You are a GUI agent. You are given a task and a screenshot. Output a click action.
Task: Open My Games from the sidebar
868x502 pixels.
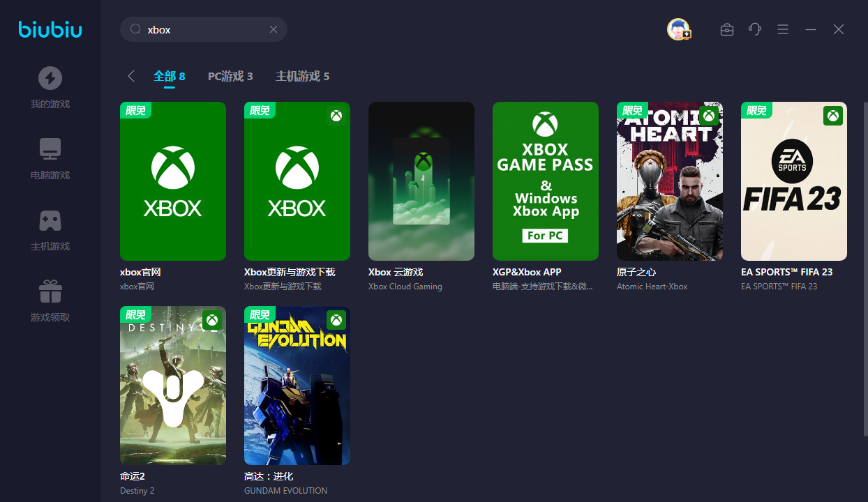[50, 88]
